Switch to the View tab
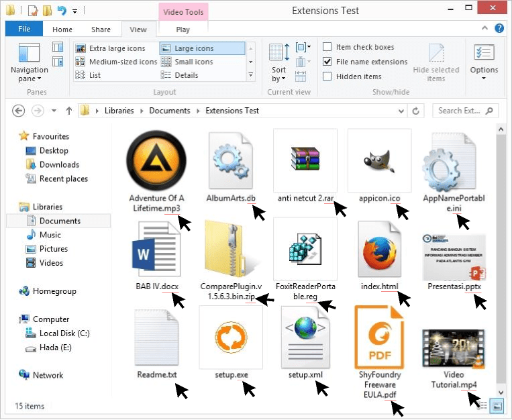The width and height of the screenshot is (512, 420). tap(138, 30)
